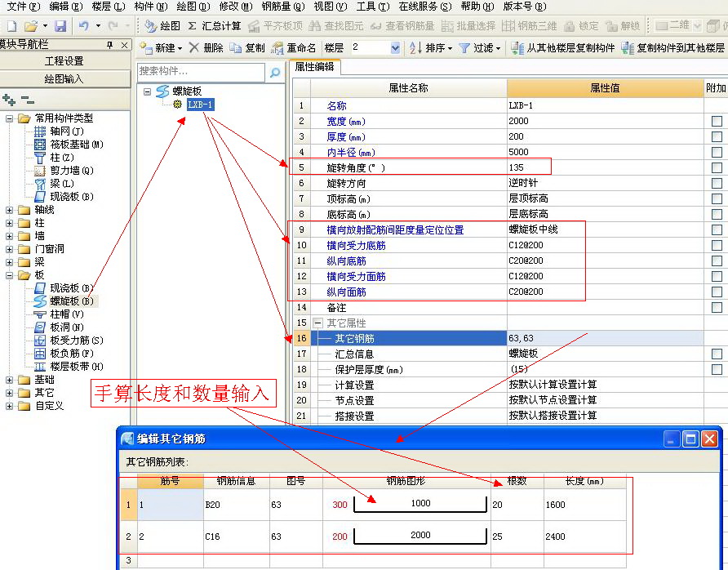Toggle 附加 checkbox for 顶标高(m) row
The width and height of the screenshot is (728, 570).
tap(717, 198)
